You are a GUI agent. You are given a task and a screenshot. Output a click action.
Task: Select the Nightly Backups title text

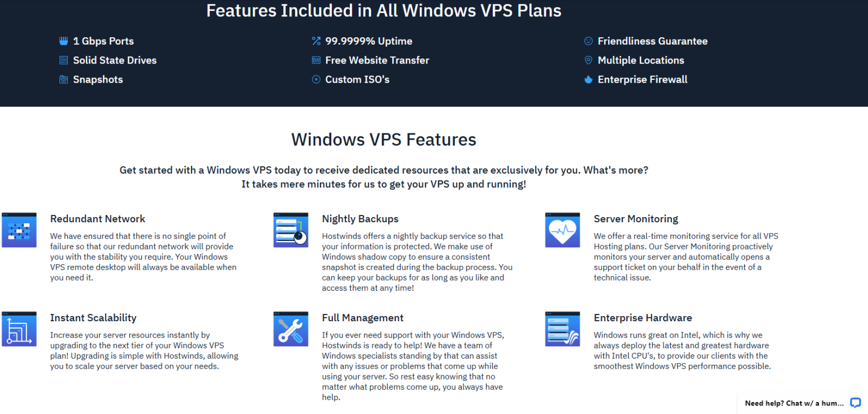click(360, 218)
